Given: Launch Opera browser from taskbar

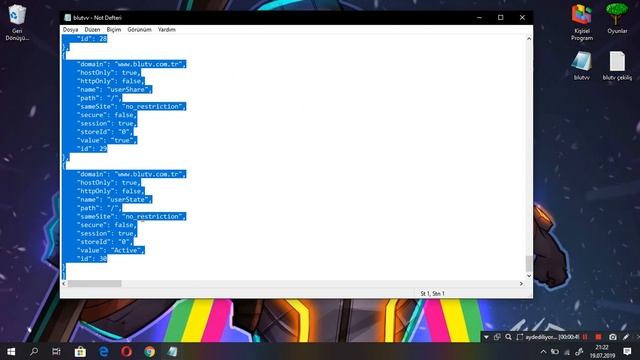Looking at the screenshot, I should coord(127,351).
